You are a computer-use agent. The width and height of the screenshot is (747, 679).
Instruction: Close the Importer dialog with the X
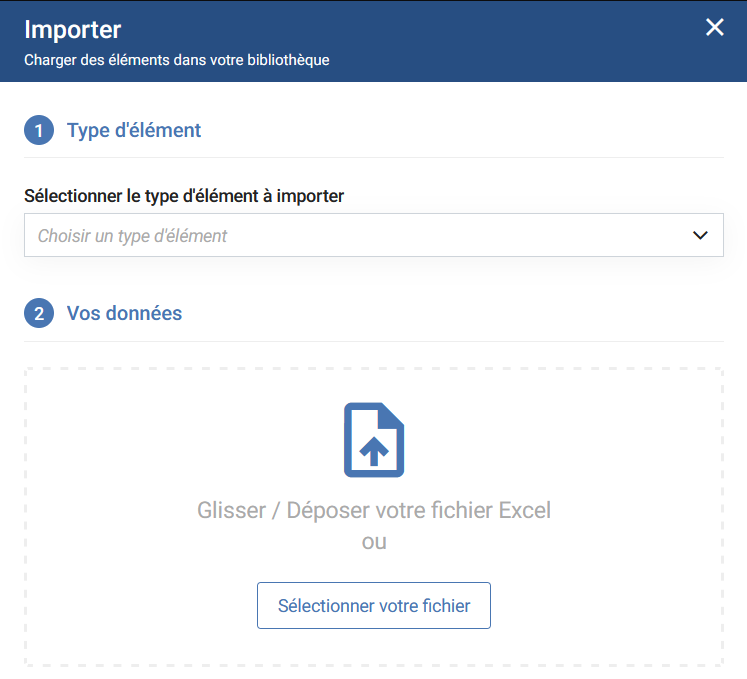pyautogui.click(x=714, y=27)
